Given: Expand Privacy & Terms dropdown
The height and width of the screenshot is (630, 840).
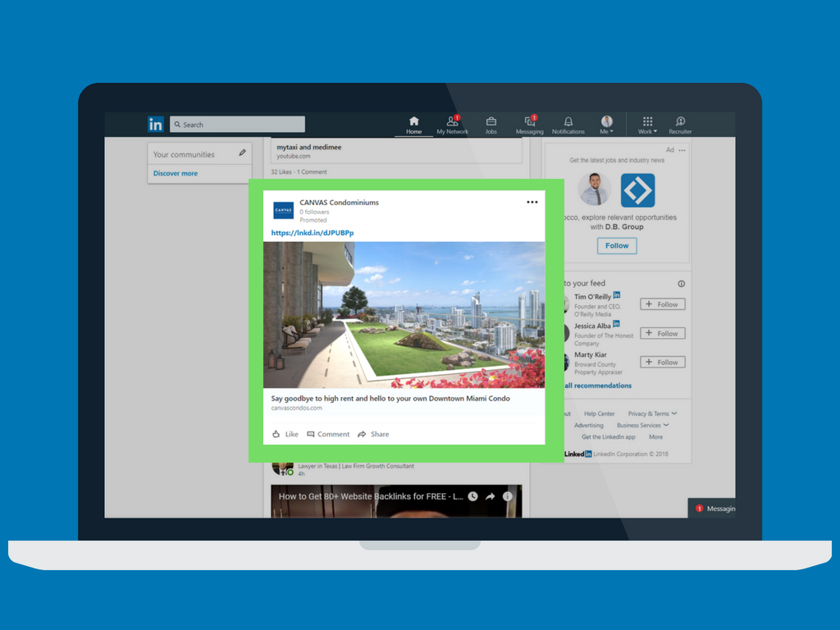Looking at the screenshot, I should (652, 413).
